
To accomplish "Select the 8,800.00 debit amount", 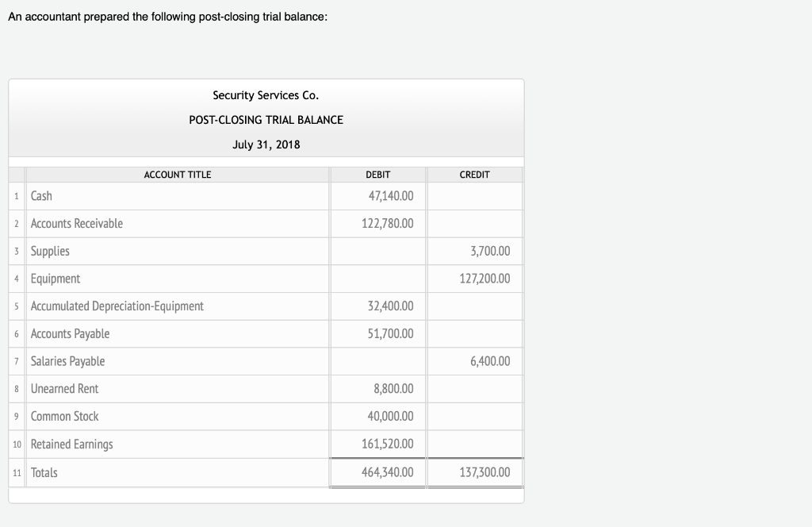I will (x=393, y=389).
